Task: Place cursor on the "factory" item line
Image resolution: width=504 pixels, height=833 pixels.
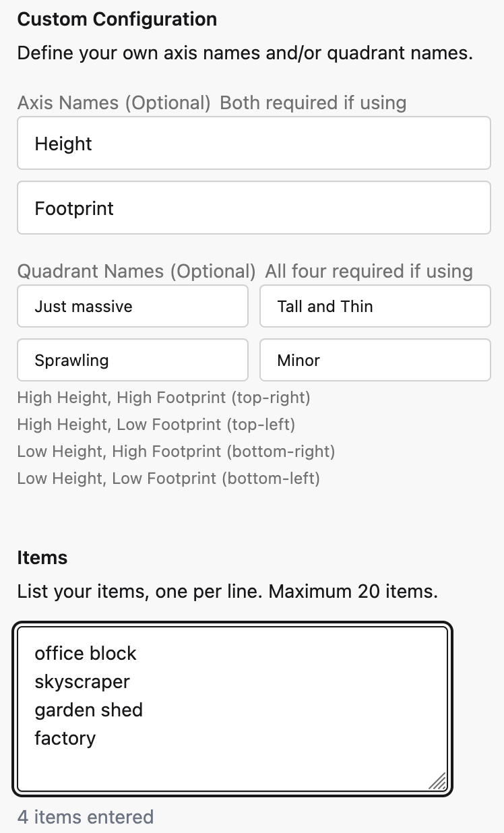Action: click(x=65, y=739)
